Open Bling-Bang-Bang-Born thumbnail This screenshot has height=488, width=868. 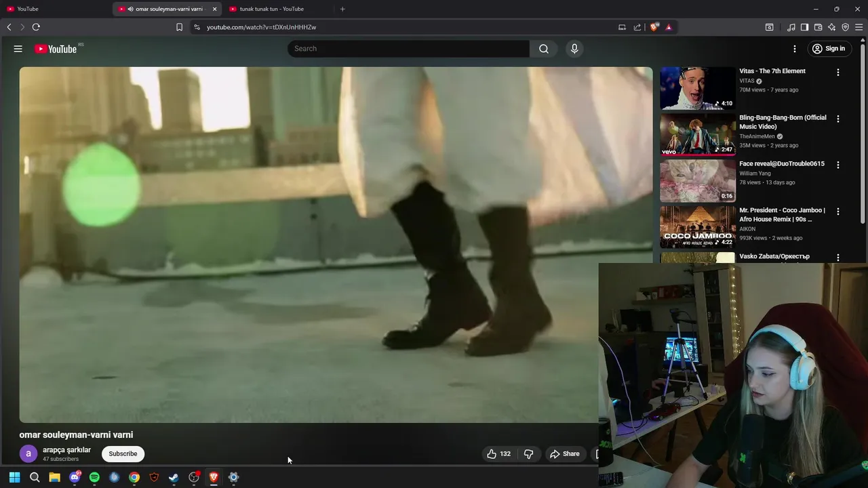[697, 134]
